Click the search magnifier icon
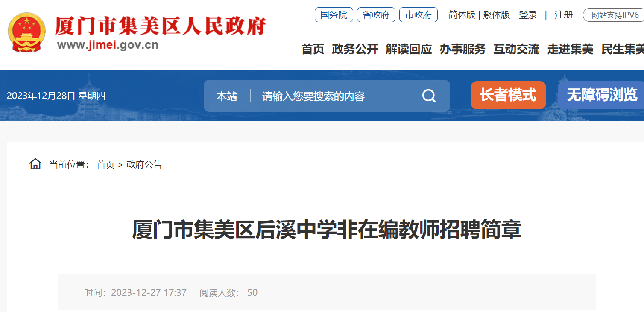The image size is (644, 312). (x=429, y=96)
